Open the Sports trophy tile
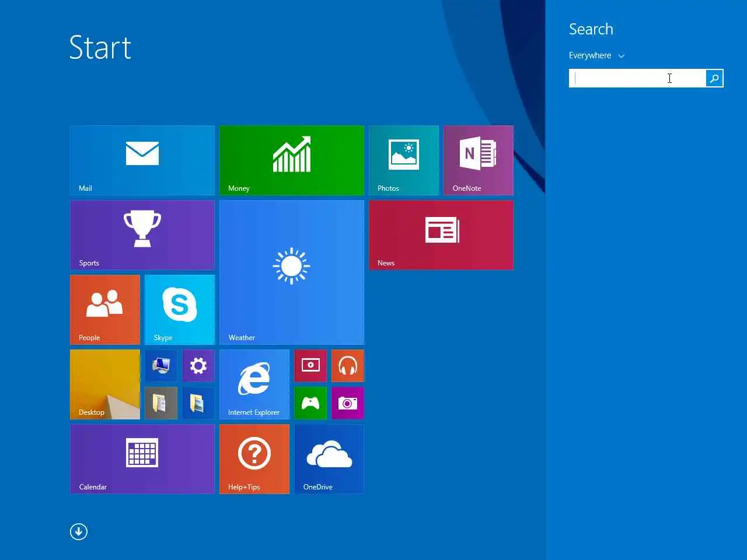 [x=142, y=235]
